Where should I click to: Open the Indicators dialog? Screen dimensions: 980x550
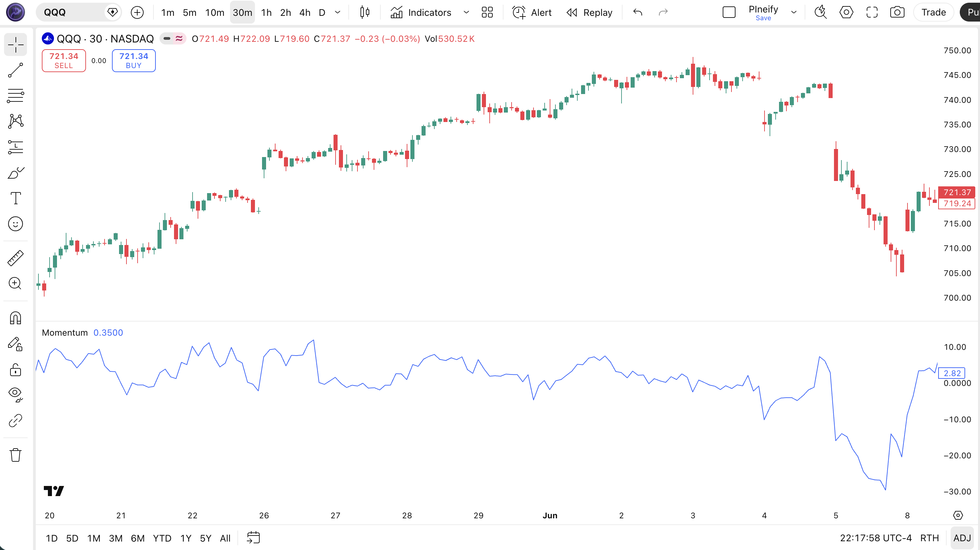click(x=421, y=12)
